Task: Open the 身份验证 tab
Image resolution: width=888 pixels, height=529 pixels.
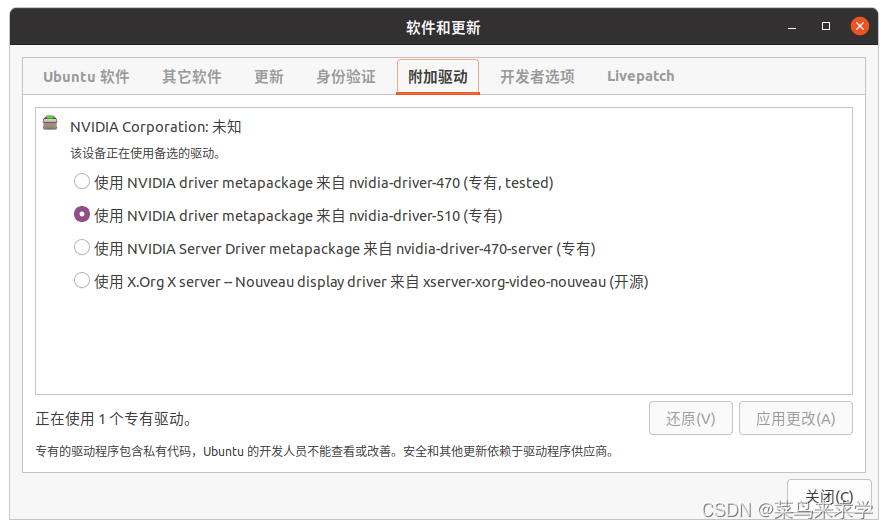Action: click(345, 76)
